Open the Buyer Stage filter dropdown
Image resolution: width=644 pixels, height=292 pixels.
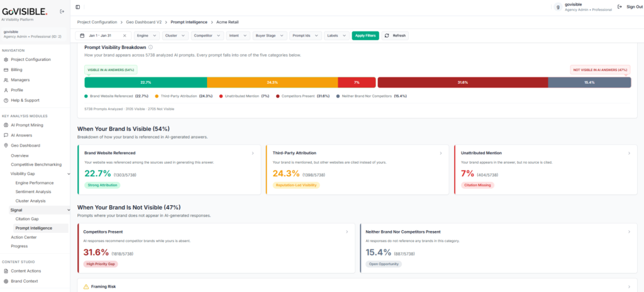pyautogui.click(x=269, y=36)
